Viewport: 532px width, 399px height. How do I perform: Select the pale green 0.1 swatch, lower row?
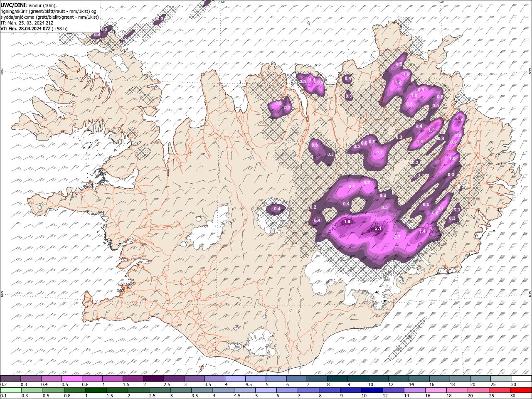(11, 390)
